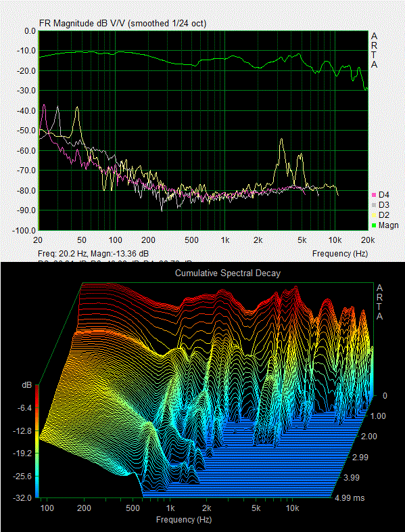Click the 500 tick on the top chart
405x532 pixels.
191,240
